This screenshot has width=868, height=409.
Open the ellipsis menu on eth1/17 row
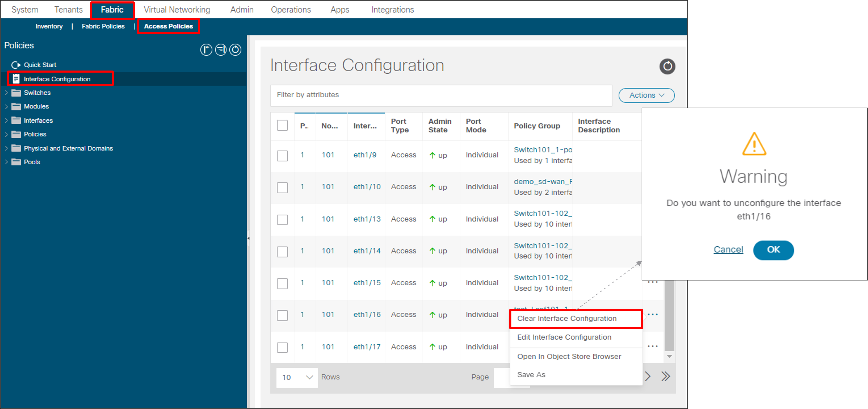pos(653,346)
